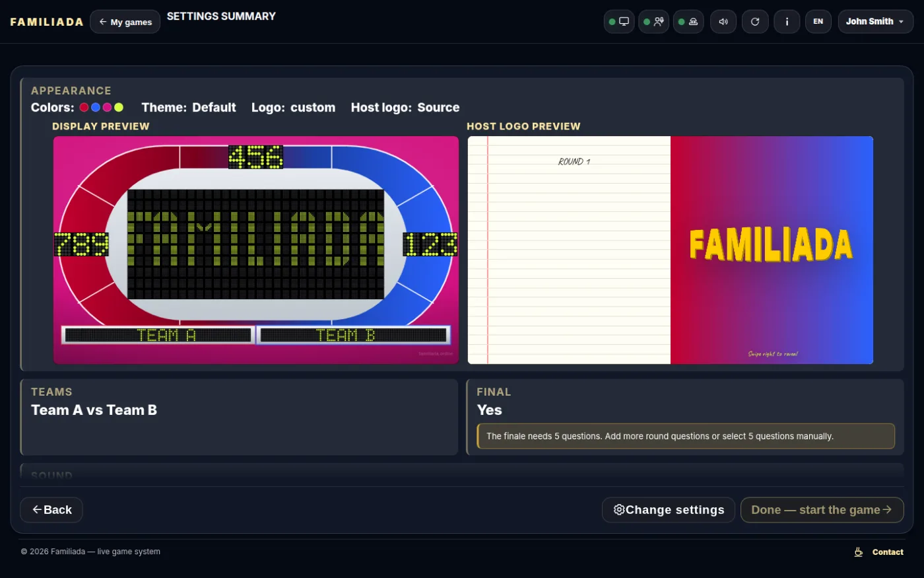Click the coffee cup icon in footer
The image size is (924, 578).
point(859,552)
